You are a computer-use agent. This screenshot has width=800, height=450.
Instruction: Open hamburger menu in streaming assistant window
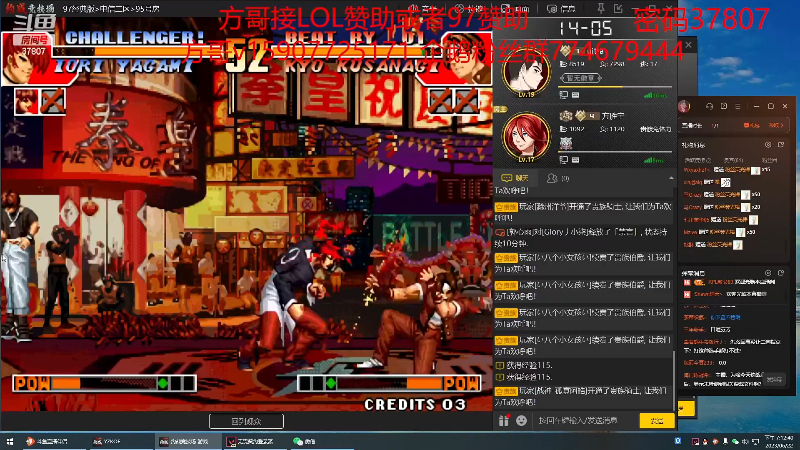coord(738,106)
